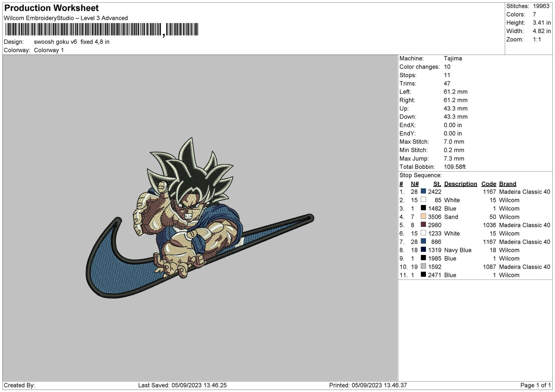Click the 'Code' column header
555x392 pixels.
tap(489, 184)
